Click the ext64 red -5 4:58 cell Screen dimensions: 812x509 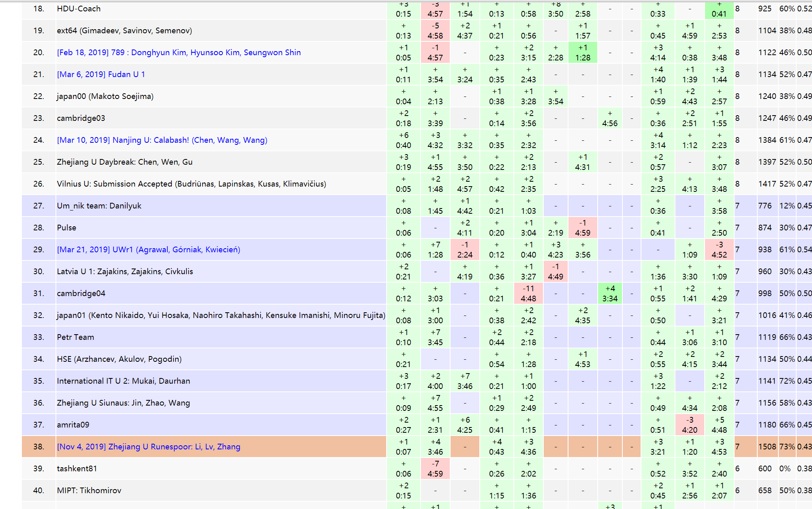pyautogui.click(x=435, y=30)
